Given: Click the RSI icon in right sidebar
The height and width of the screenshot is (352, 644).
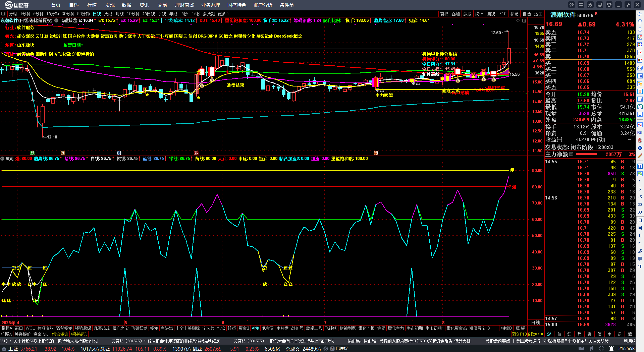Looking at the screenshot, I should click(640, 132).
